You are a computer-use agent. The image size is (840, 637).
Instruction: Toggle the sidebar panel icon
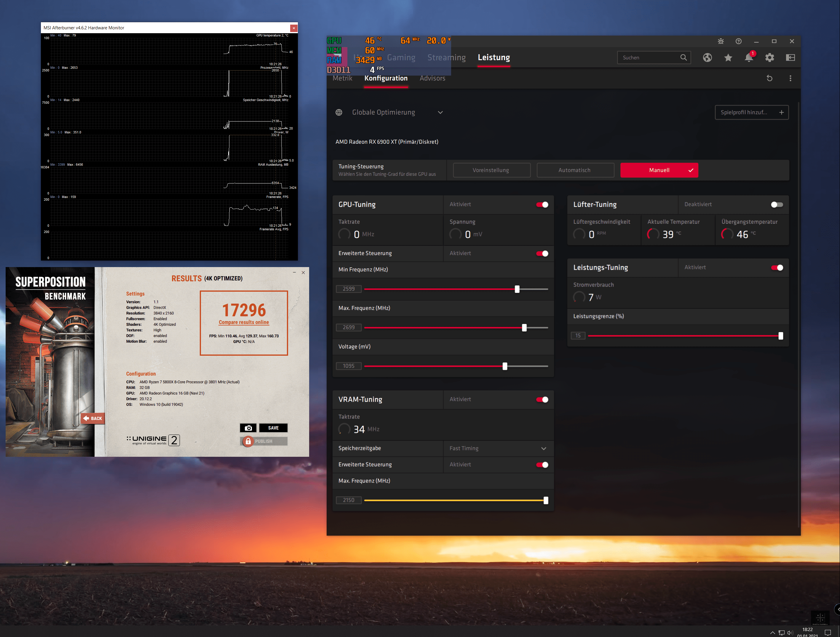point(790,57)
